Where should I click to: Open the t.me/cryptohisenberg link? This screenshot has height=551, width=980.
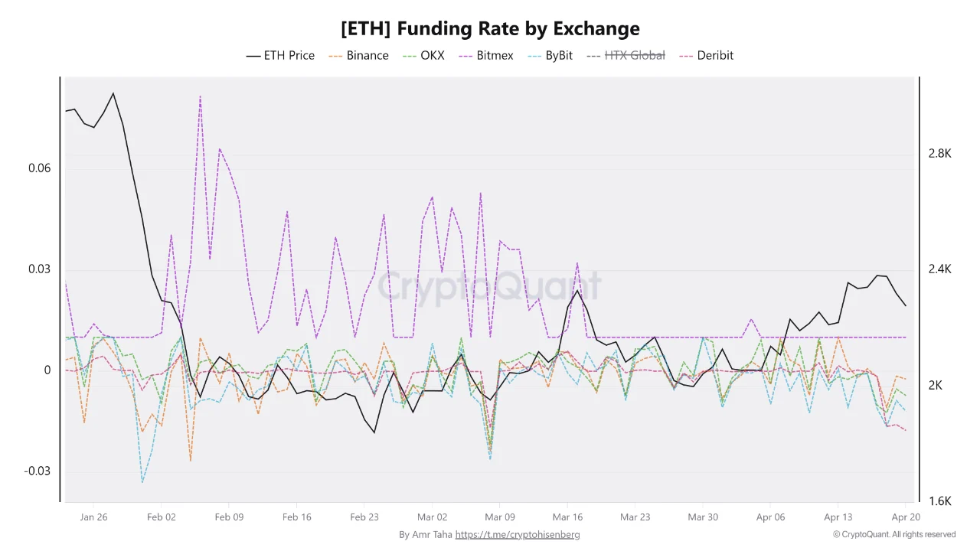point(518,535)
